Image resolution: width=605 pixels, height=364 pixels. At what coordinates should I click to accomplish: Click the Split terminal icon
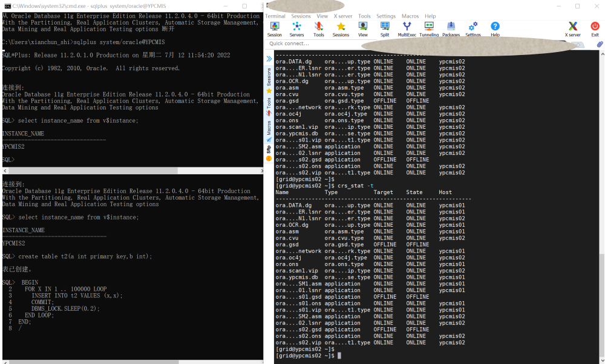coord(385,29)
